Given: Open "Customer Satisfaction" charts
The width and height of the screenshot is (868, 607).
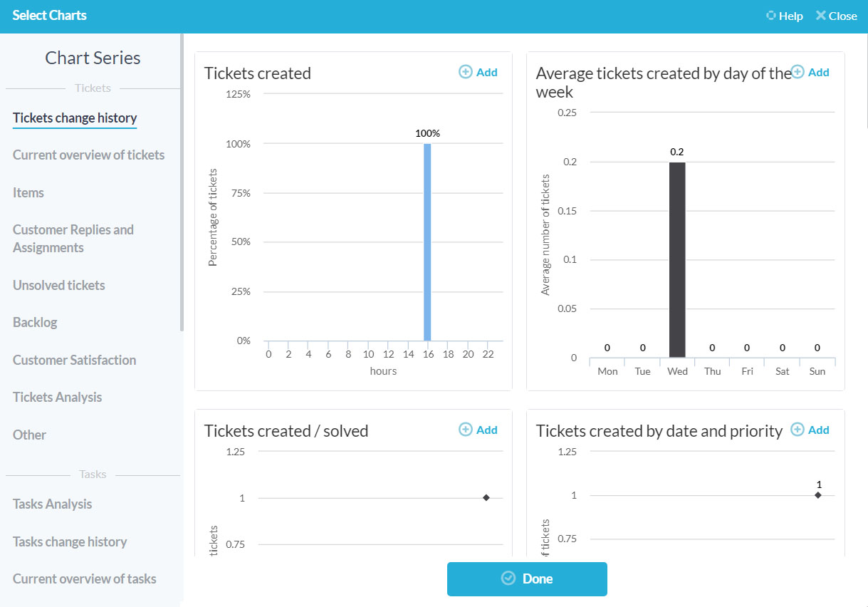Looking at the screenshot, I should click(x=74, y=360).
